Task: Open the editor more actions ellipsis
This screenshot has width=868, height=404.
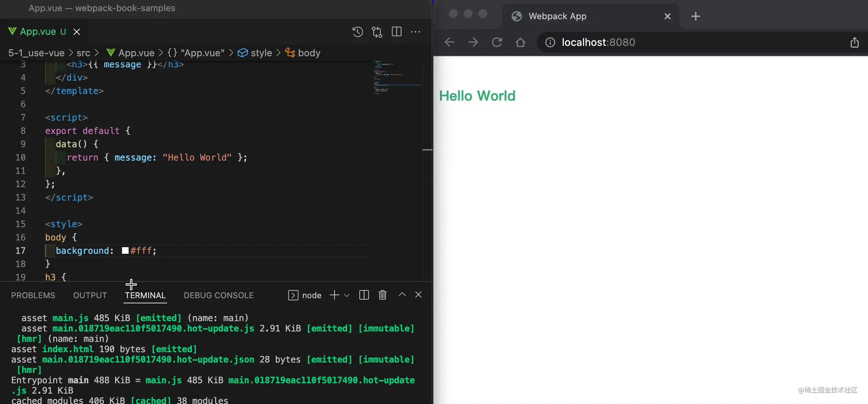Action: point(416,32)
